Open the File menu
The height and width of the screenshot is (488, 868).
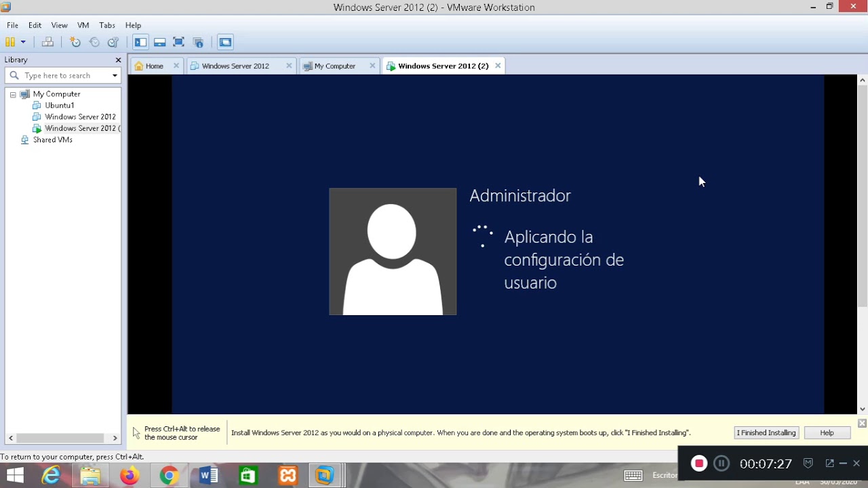pyautogui.click(x=12, y=25)
